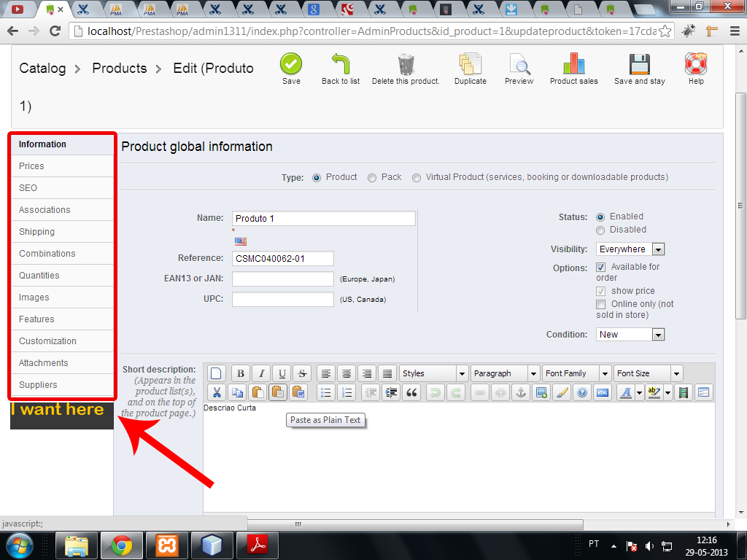Select Pack type radio button
This screenshot has width=747, height=560.
point(372,178)
